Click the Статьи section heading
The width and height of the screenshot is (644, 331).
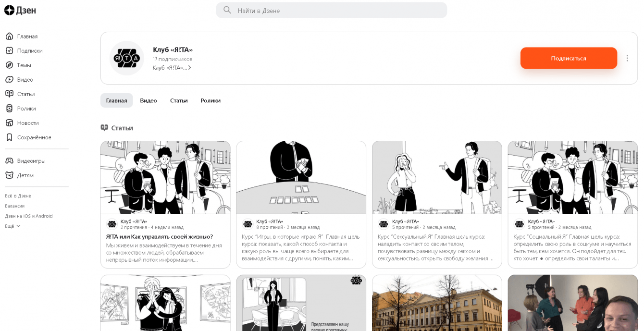[122, 128]
